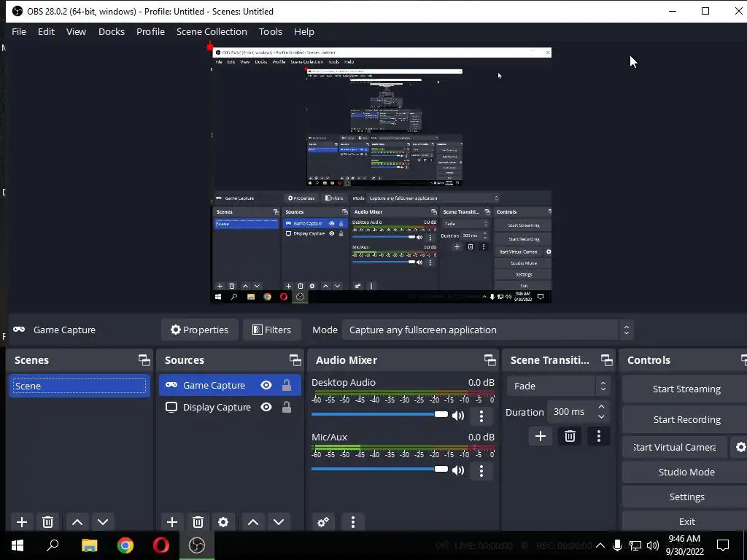The height and width of the screenshot is (560, 747).
Task: Open Fade transition dropdown
Action: (558, 386)
